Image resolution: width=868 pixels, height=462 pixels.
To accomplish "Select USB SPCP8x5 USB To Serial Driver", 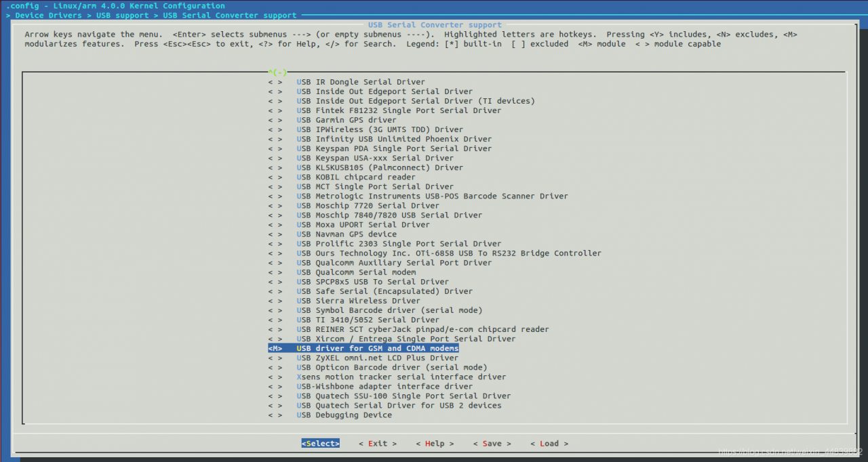I will coord(372,282).
